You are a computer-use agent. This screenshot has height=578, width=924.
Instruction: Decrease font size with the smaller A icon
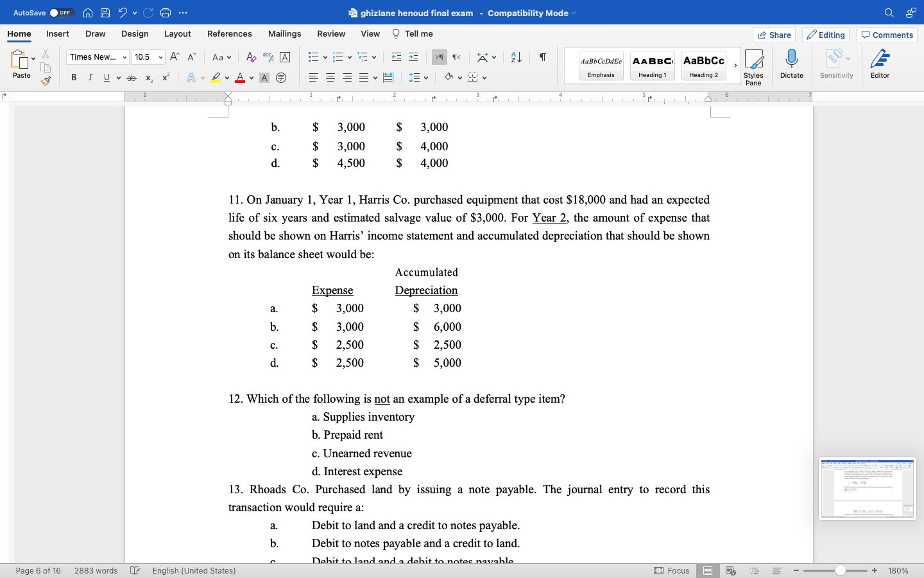191,57
